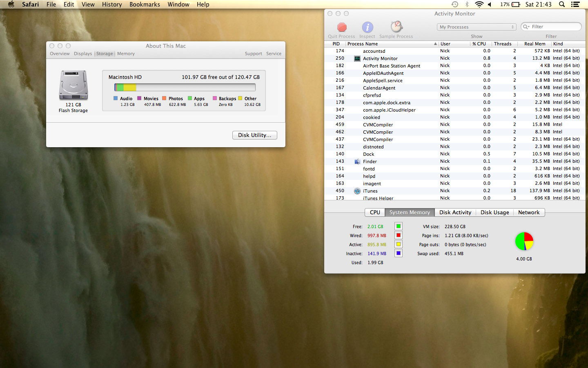Click the Time Machine menu bar icon
The height and width of the screenshot is (368, 588).
455,4
